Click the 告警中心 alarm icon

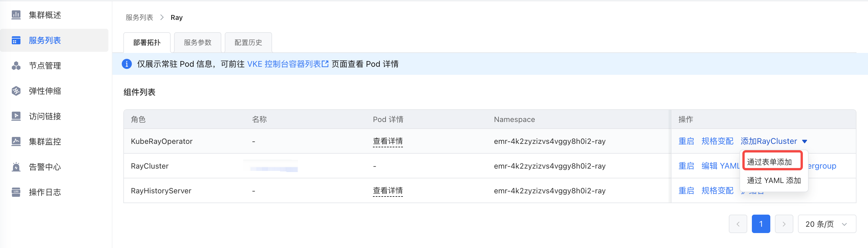pyautogui.click(x=16, y=167)
